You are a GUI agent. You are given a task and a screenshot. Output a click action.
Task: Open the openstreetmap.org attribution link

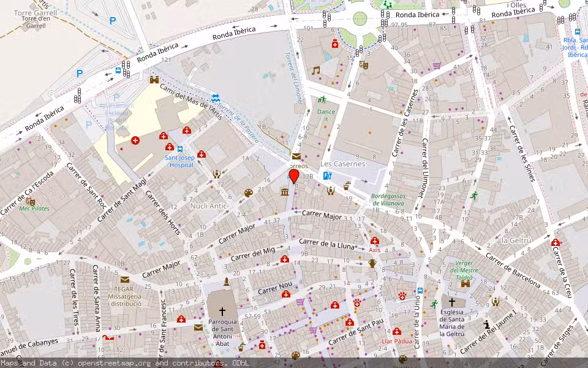coord(113,362)
